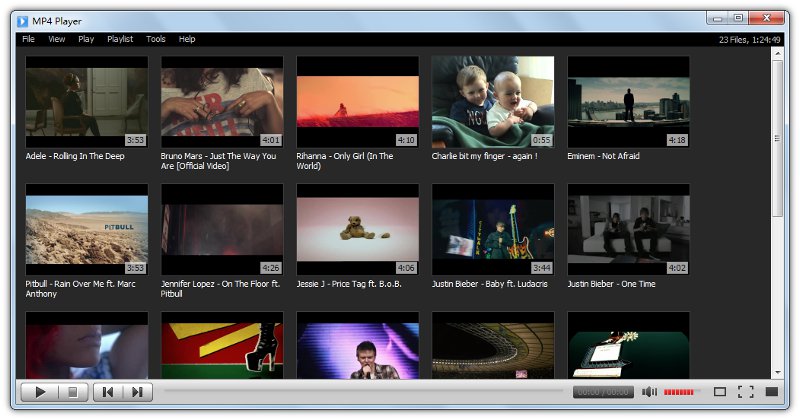The width and height of the screenshot is (800, 420).
Task: Click the MP4 Player app icon in title bar
Action: click(x=22, y=21)
